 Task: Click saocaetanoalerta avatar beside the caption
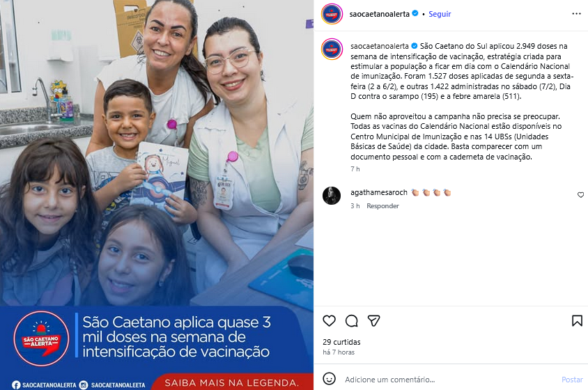click(332, 49)
